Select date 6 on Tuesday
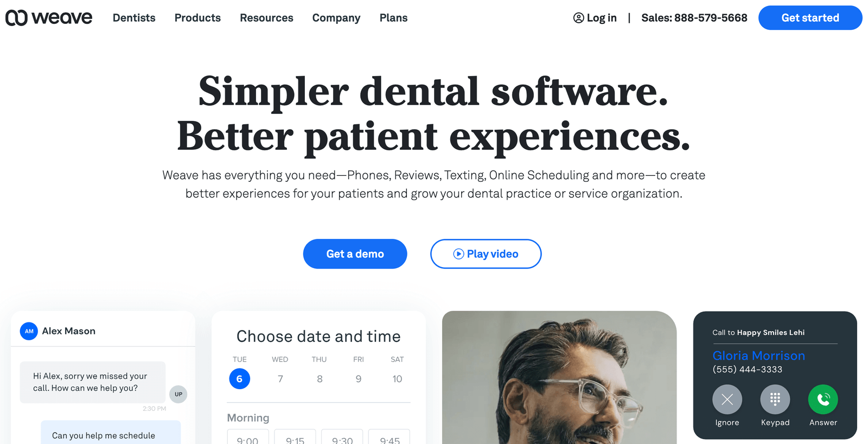 239,379
